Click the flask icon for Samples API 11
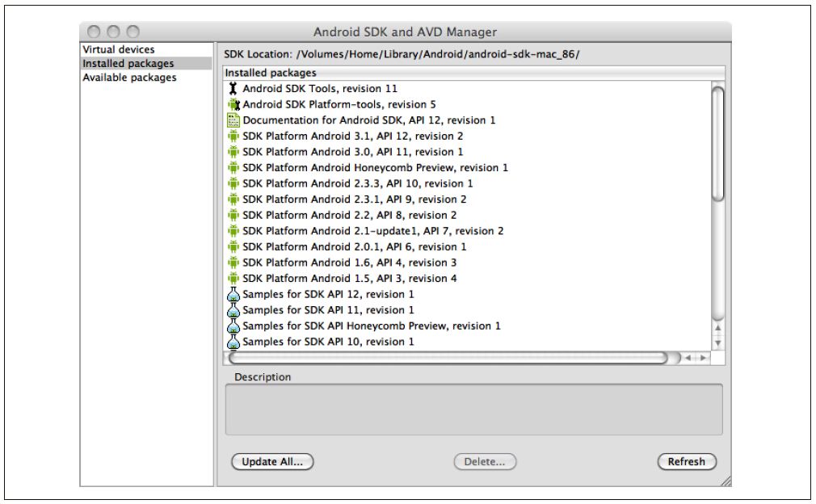This screenshot has width=816, height=504. pos(233,310)
